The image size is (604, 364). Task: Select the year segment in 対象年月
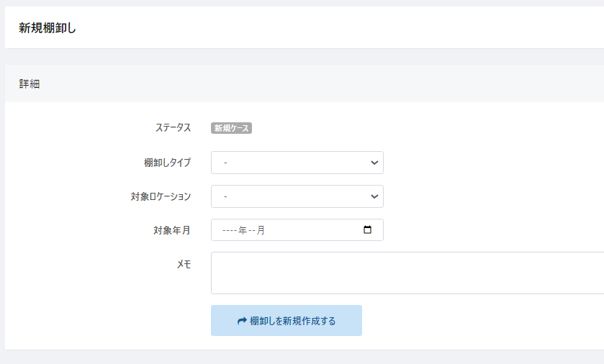pos(230,230)
